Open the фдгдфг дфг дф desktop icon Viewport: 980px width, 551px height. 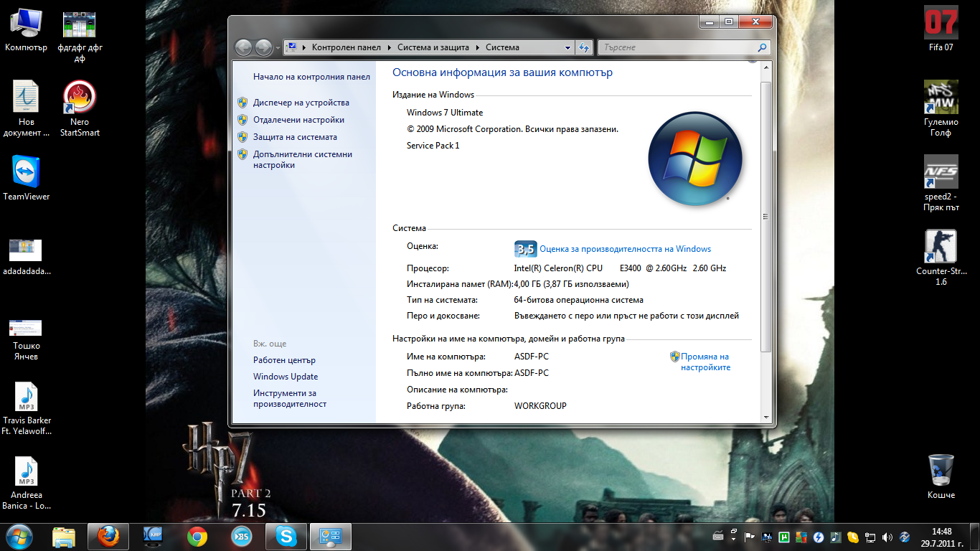pos(80,36)
